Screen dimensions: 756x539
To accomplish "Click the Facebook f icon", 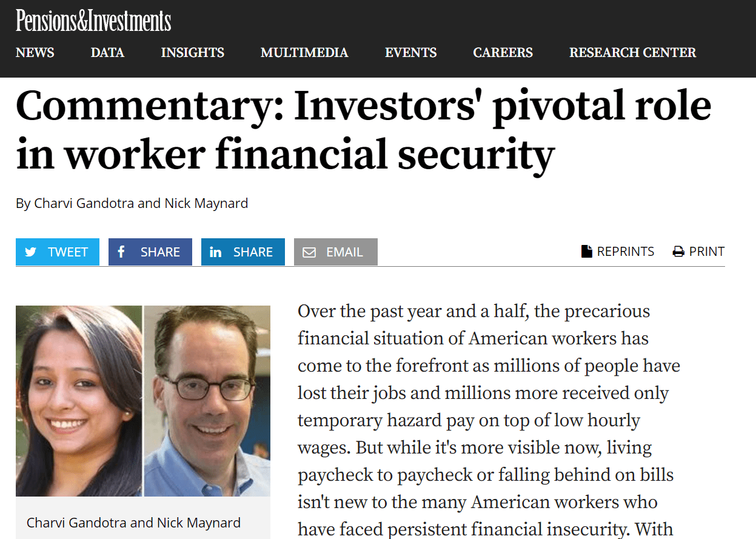I will (x=121, y=252).
